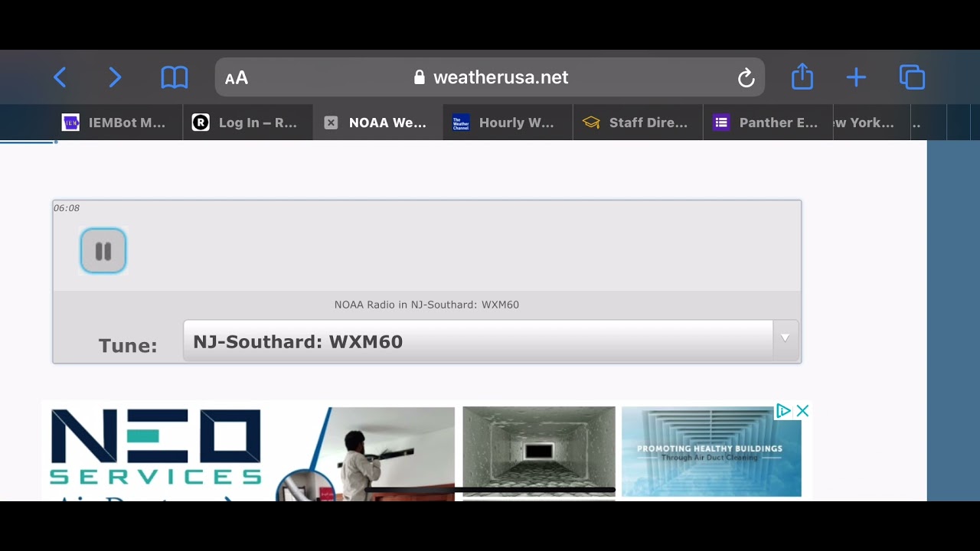This screenshot has width=980, height=551.
Task: Close the NEO Services ad with the X
Action: pos(802,411)
